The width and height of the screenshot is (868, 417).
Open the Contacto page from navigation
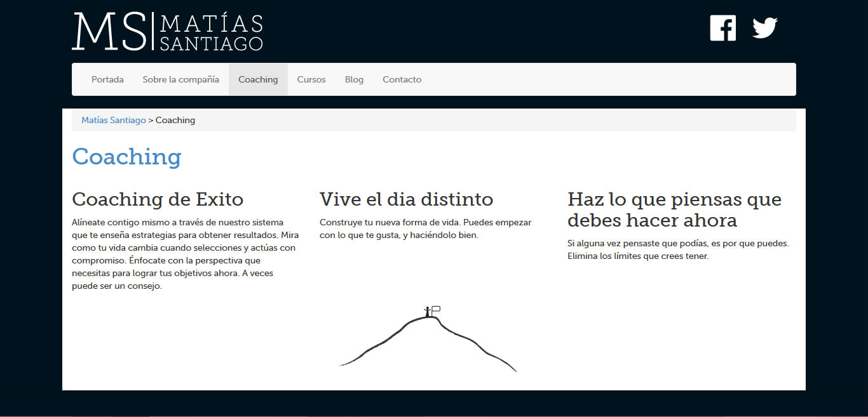point(402,79)
